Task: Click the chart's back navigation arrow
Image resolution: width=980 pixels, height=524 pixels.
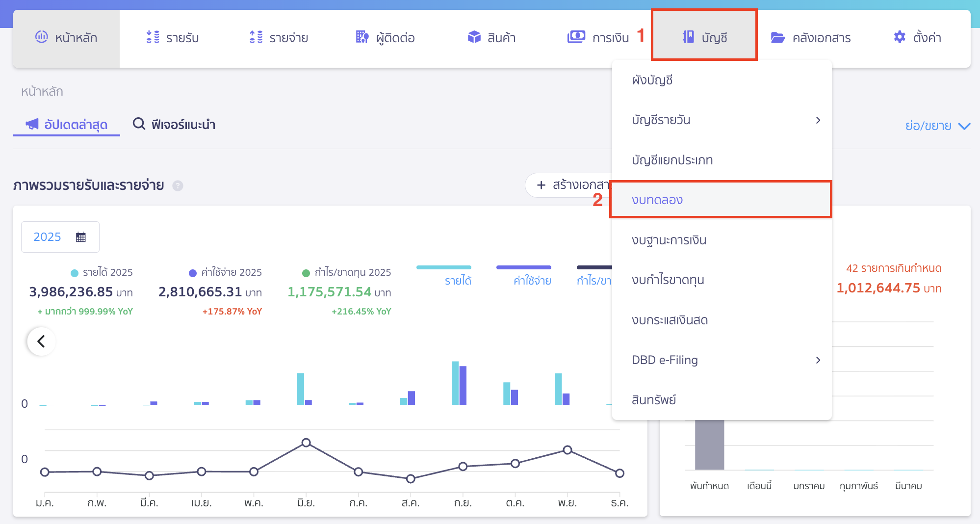Action: (41, 341)
